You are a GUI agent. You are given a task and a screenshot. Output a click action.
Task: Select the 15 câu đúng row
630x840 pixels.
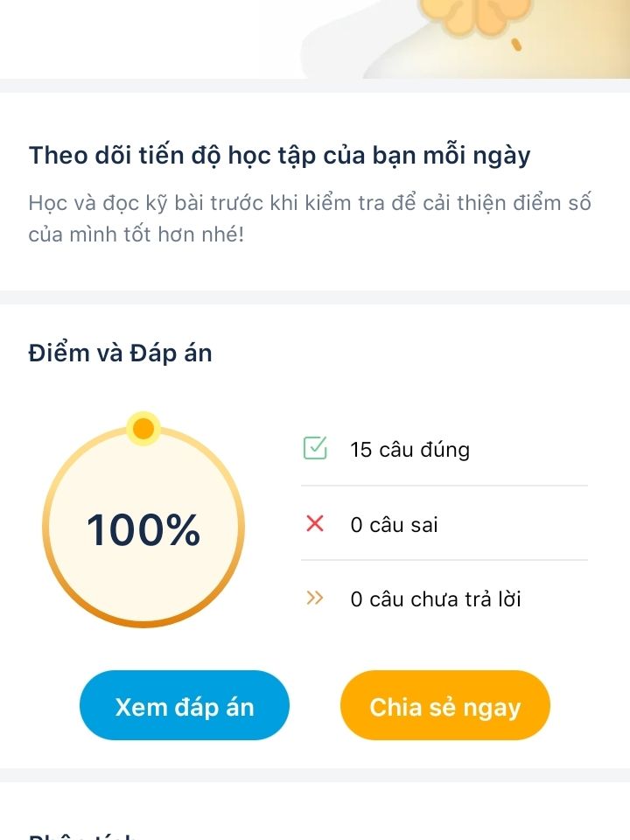444,449
